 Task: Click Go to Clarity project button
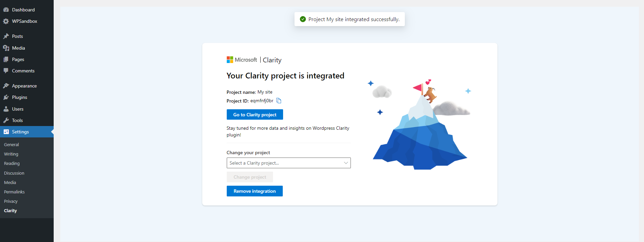pyautogui.click(x=255, y=115)
